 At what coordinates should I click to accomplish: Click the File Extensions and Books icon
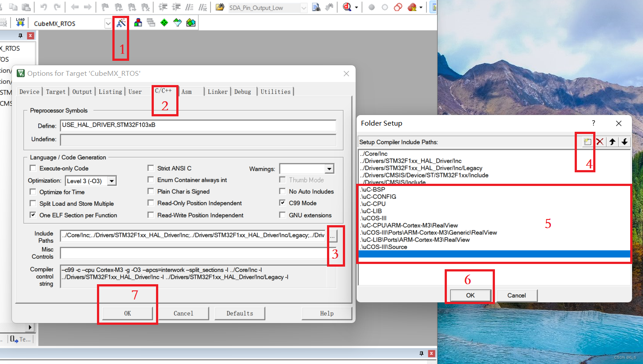click(138, 23)
